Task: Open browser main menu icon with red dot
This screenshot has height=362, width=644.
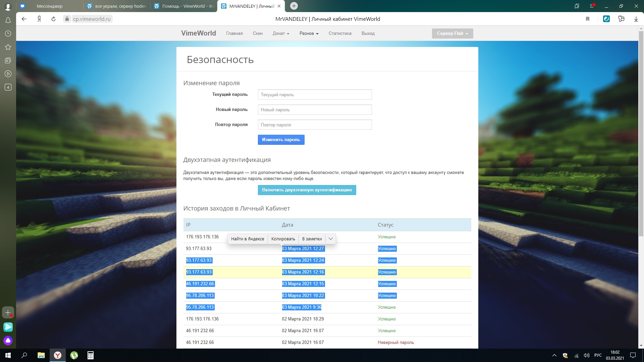Action: [592, 6]
